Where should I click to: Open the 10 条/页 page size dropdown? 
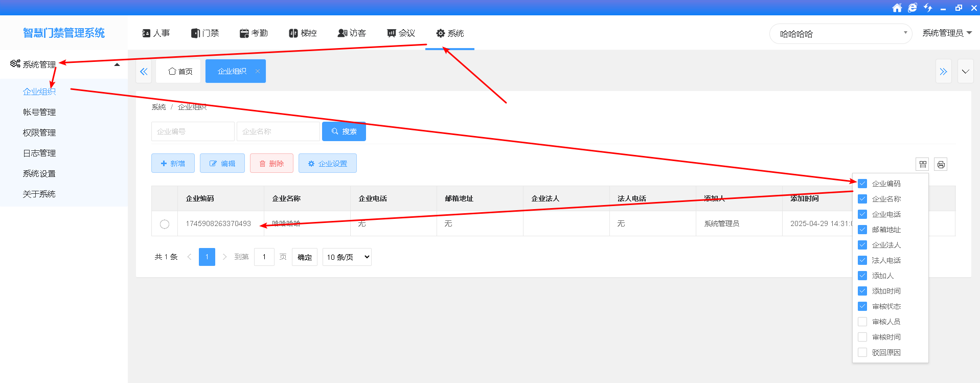(347, 257)
